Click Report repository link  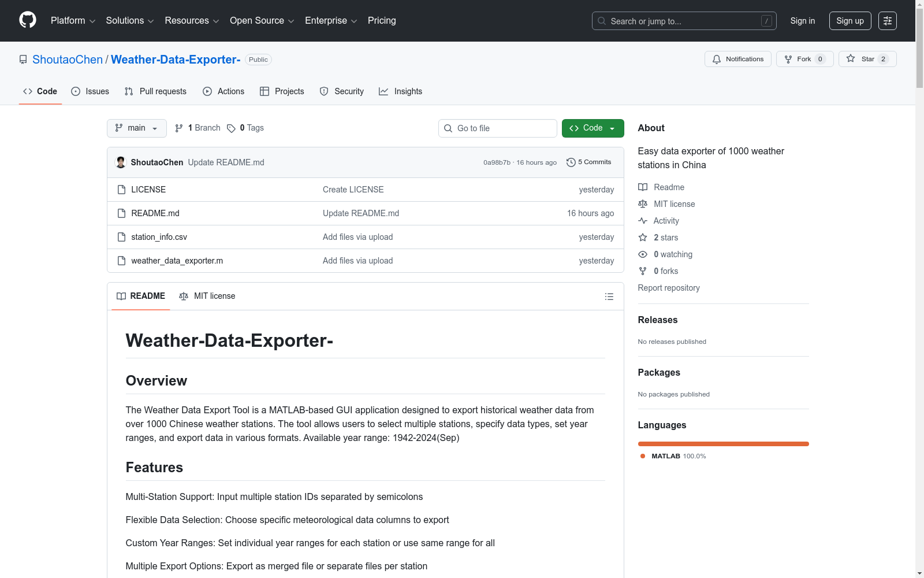click(669, 288)
